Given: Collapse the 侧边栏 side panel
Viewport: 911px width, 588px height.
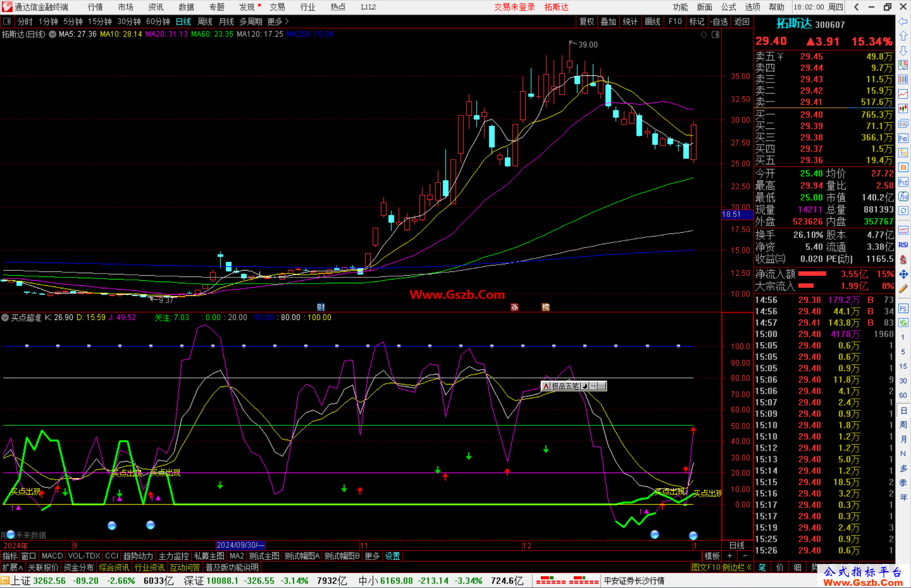Looking at the screenshot, I should 737,567.
